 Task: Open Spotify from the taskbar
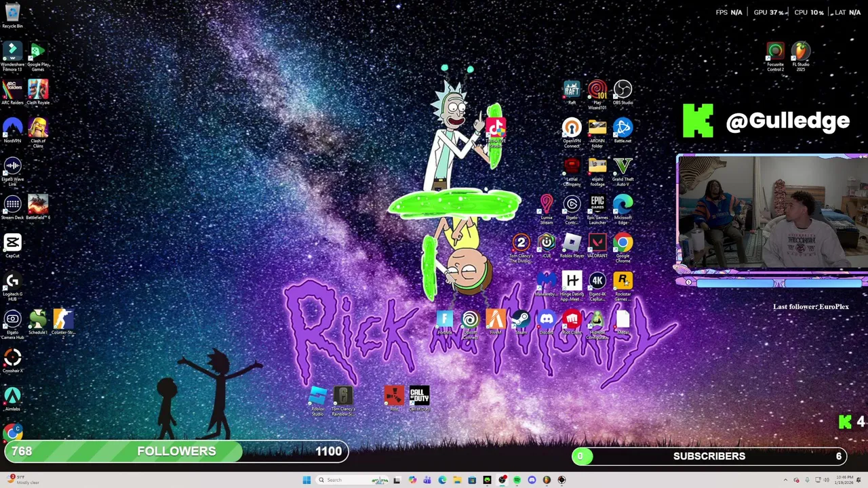(517, 480)
